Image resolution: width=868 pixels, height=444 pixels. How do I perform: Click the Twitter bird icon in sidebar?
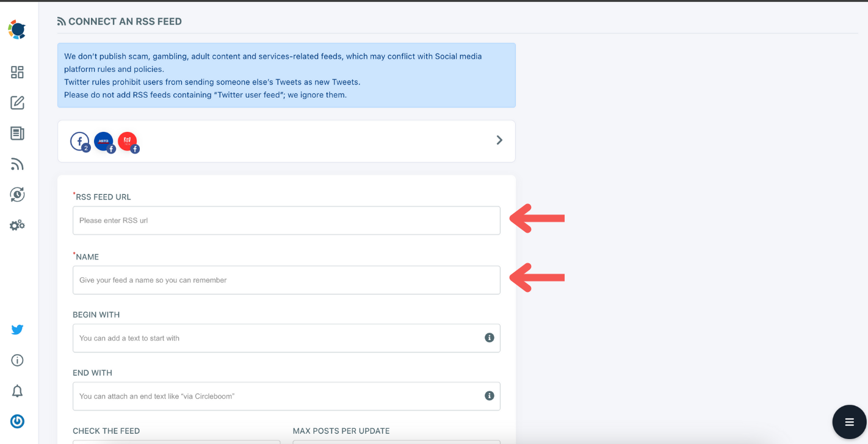tap(17, 329)
